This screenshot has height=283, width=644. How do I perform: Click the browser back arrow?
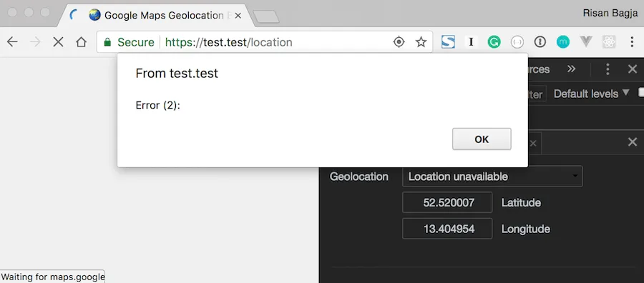pos(12,42)
